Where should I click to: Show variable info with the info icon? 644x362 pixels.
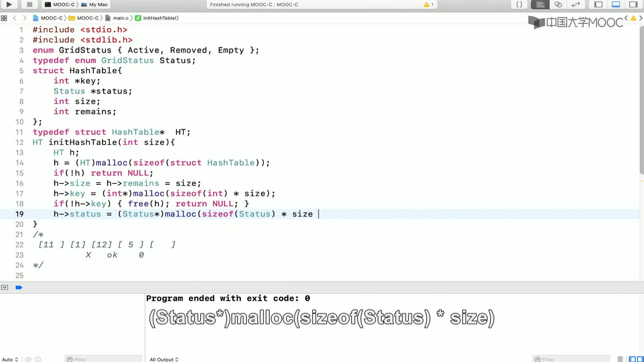coord(38,359)
